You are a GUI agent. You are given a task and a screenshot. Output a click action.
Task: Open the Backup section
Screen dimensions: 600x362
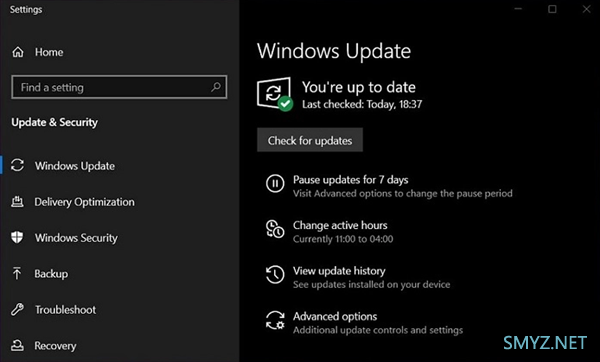pos(51,274)
